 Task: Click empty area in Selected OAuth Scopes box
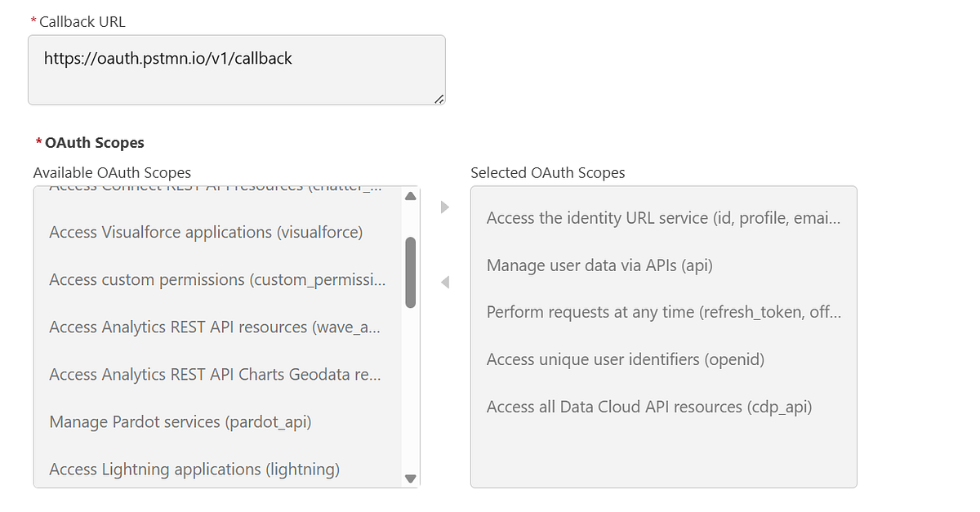click(663, 453)
